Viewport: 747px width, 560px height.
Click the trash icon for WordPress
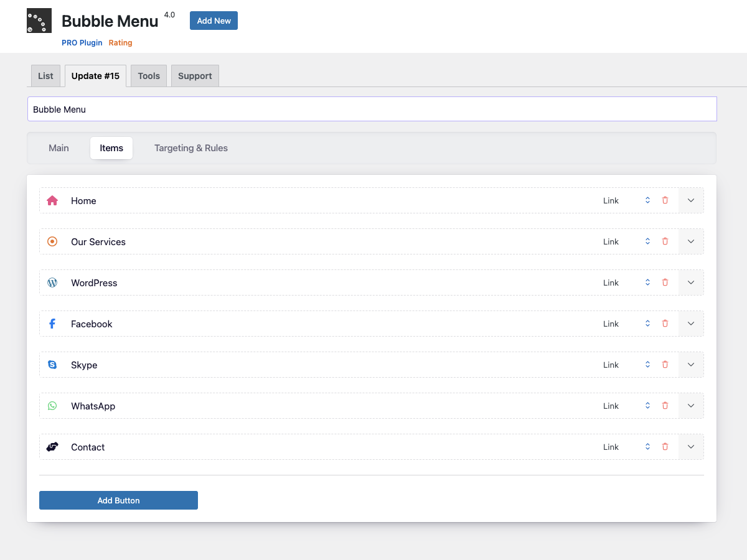[665, 282]
